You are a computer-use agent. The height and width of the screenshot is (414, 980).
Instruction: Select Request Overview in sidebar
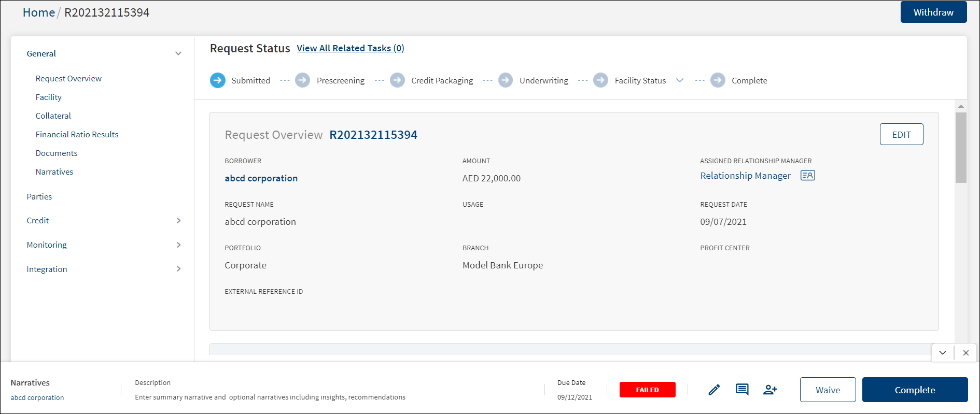(68, 79)
